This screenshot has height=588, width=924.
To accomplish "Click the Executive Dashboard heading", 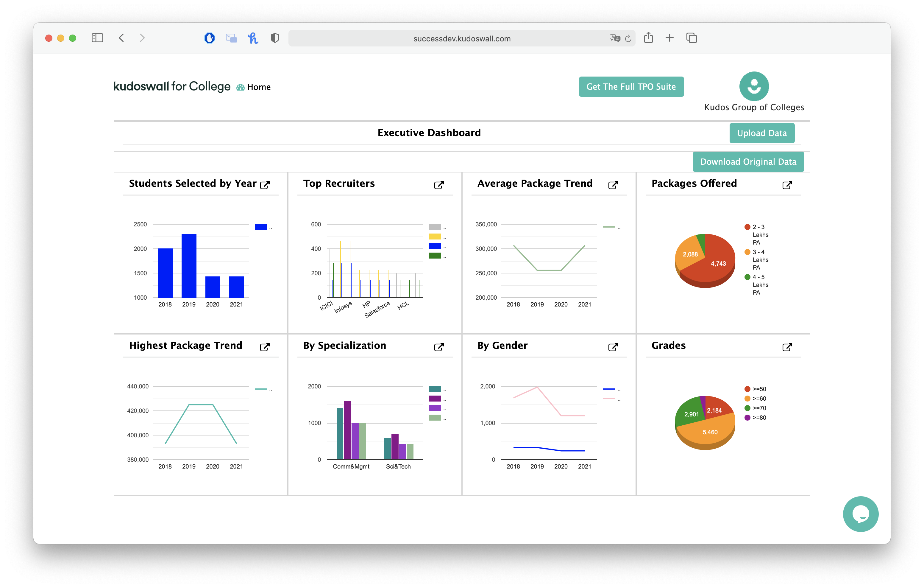I will 429,133.
